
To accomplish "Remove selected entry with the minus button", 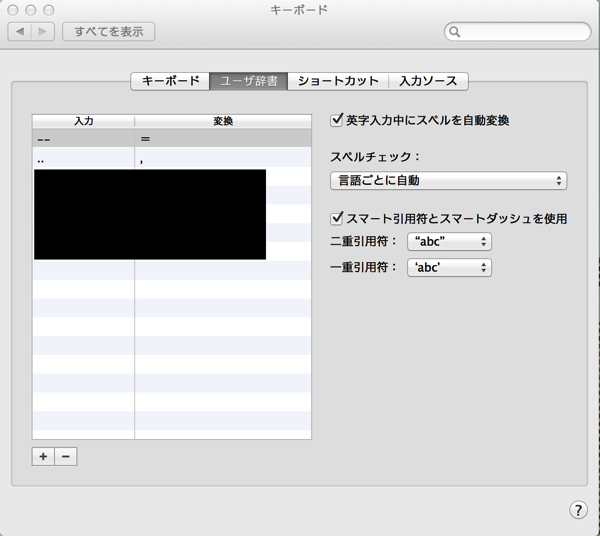I will pyautogui.click(x=66, y=456).
